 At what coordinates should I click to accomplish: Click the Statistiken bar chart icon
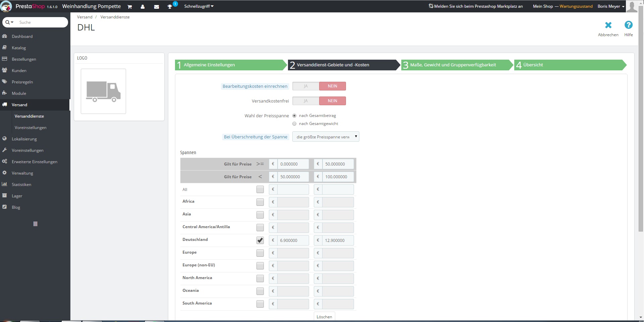tap(5, 184)
